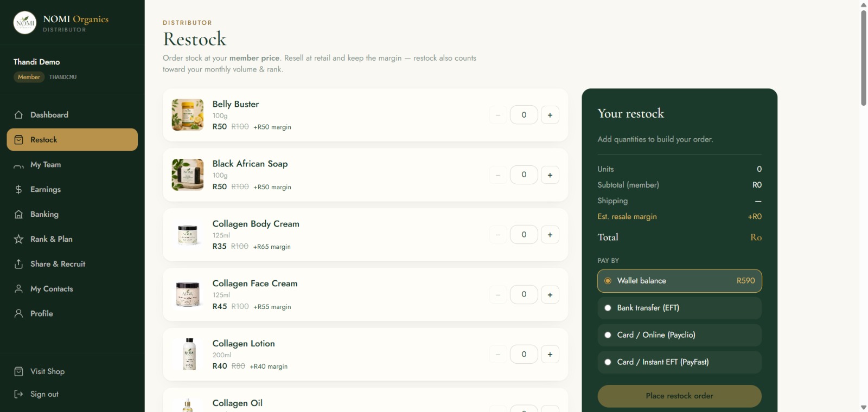Click the My Contacts person icon
The image size is (868, 412).
point(18,289)
